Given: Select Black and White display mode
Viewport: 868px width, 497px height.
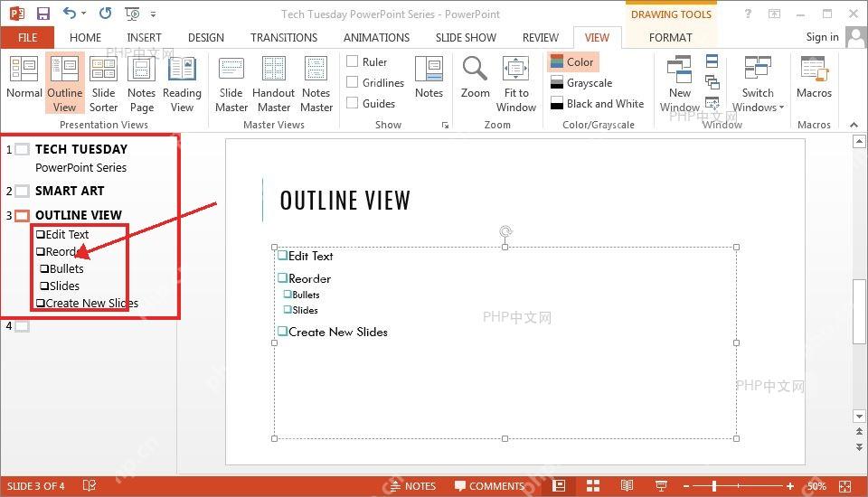Looking at the screenshot, I should click(x=598, y=104).
